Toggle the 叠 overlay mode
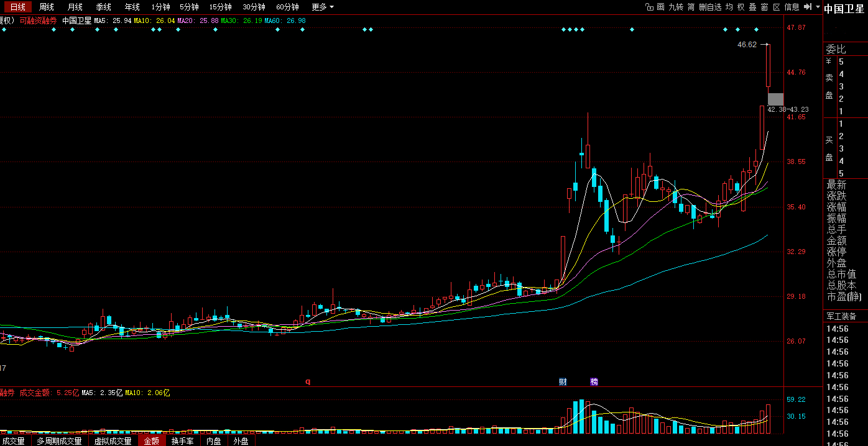The image size is (868, 446). (752, 7)
